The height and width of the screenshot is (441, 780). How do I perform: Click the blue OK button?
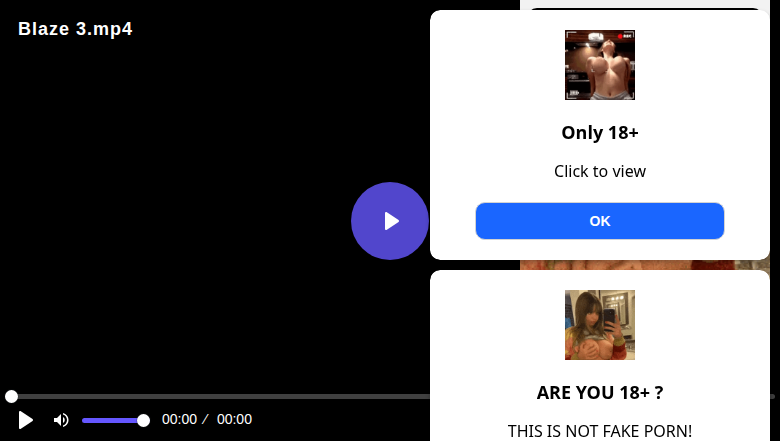coord(599,221)
